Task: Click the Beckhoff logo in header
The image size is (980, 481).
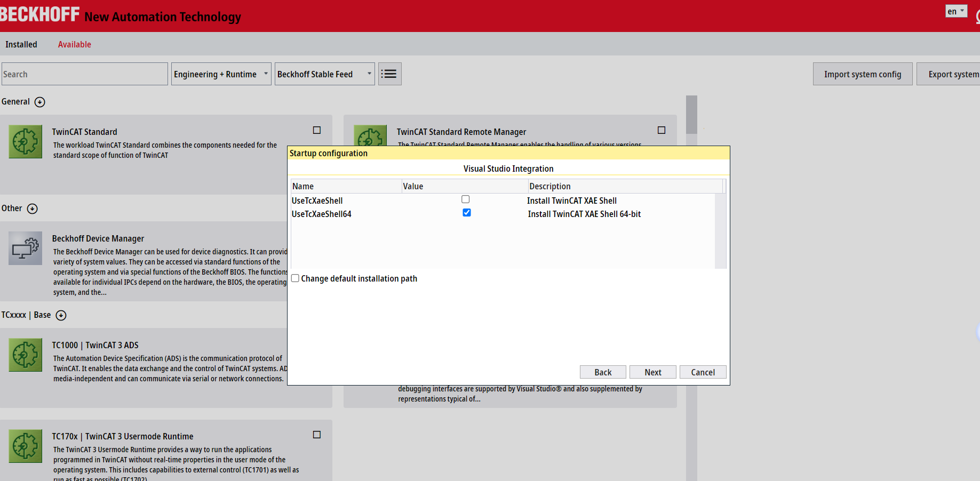Action: [39, 15]
